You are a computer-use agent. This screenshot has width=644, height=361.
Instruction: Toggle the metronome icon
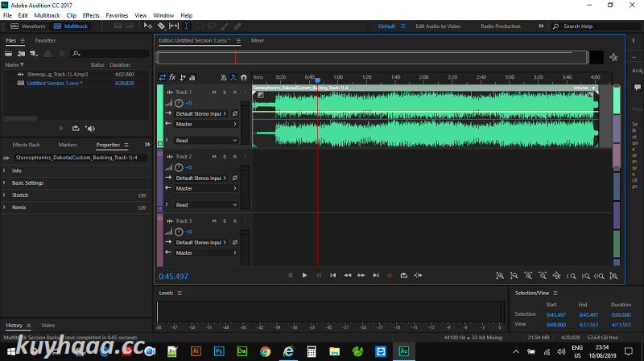coord(224,77)
